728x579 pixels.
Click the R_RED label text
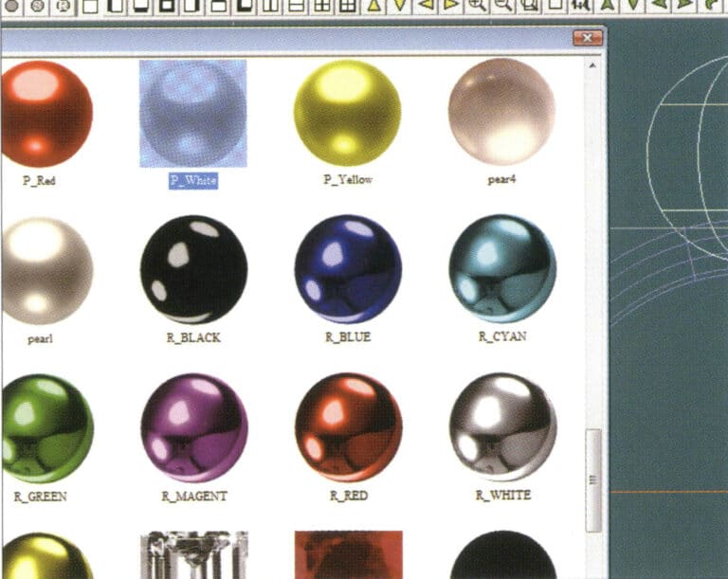coord(349,496)
